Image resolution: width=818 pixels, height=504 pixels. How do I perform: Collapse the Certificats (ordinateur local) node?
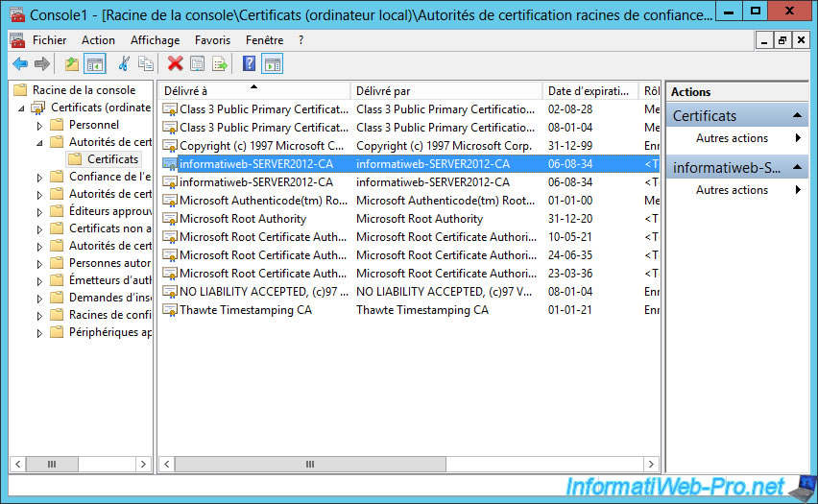[22, 108]
